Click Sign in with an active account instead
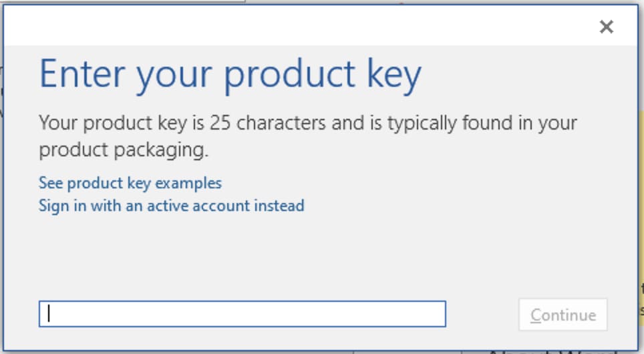Screen dimensions: 644x354 point(172,205)
